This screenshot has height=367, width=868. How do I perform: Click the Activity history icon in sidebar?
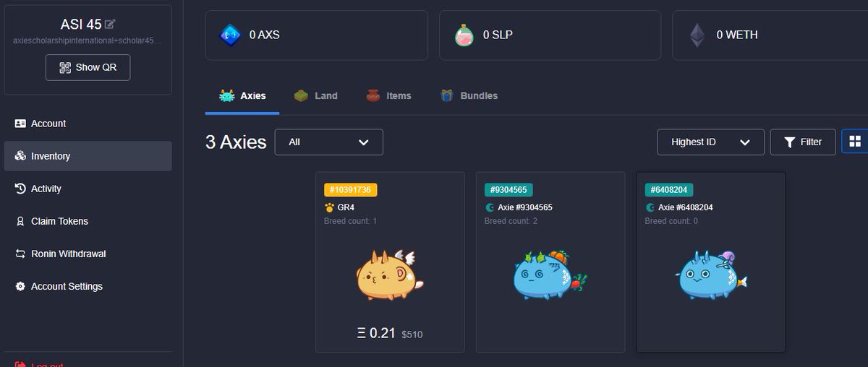(x=20, y=189)
